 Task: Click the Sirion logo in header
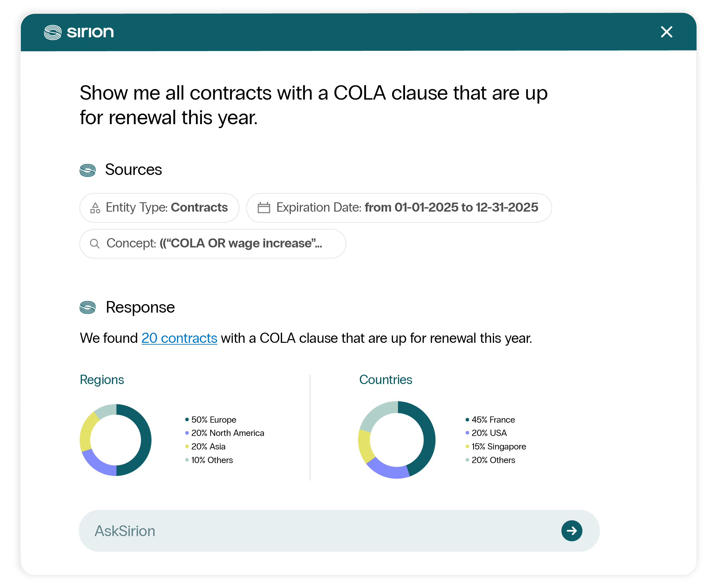coord(79,32)
